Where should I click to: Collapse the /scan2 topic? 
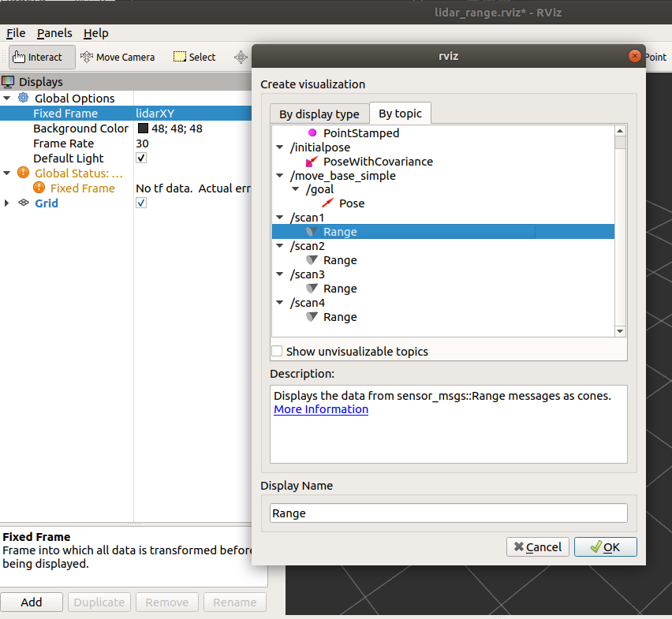coord(280,245)
